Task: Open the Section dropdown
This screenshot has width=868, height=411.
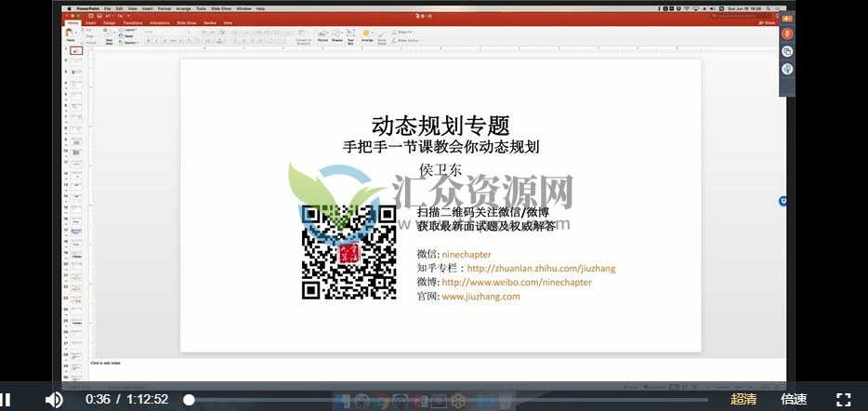Action: click(129, 43)
